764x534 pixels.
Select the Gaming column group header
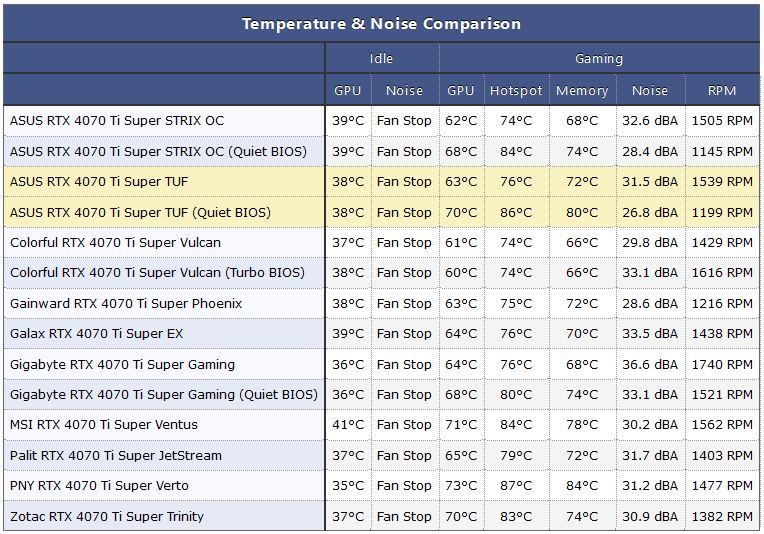tap(599, 58)
